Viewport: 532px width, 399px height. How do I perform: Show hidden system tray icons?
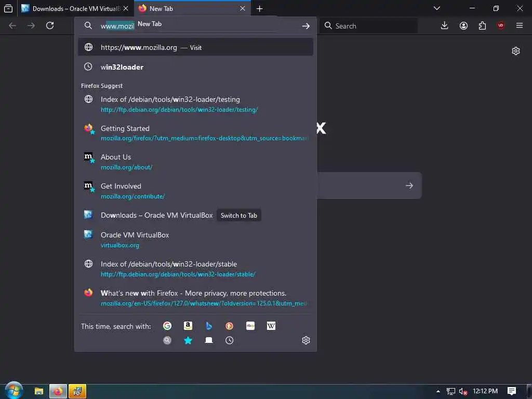(438, 392)
